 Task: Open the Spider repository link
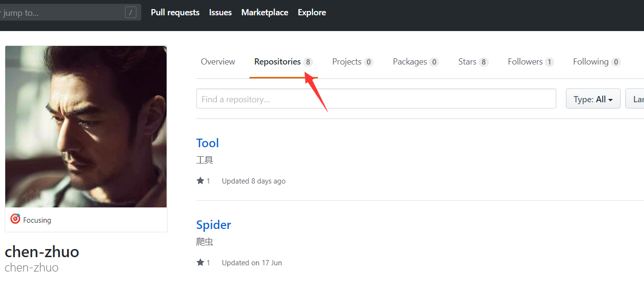point(214,225)
